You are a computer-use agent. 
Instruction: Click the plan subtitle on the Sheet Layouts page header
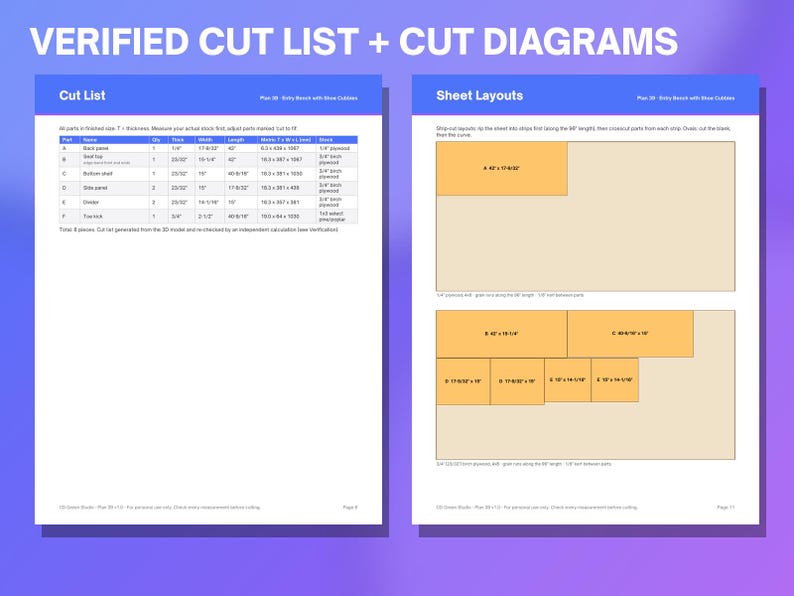(686, 98)
